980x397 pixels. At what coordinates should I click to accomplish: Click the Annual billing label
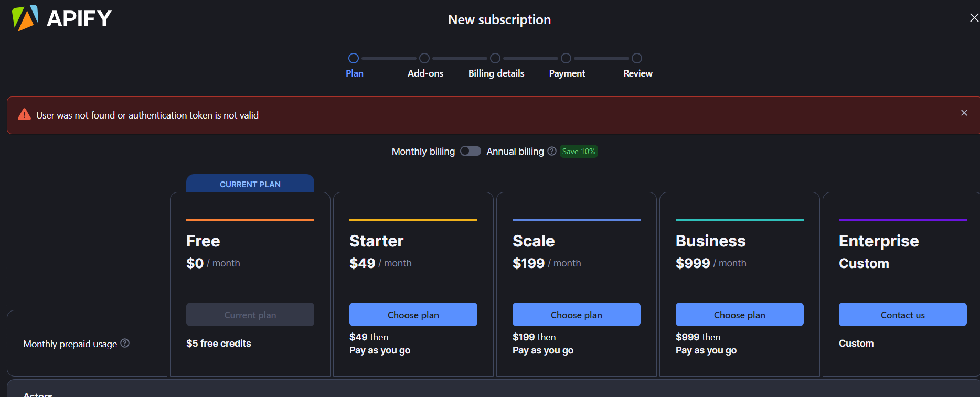(x=515, y=152)
